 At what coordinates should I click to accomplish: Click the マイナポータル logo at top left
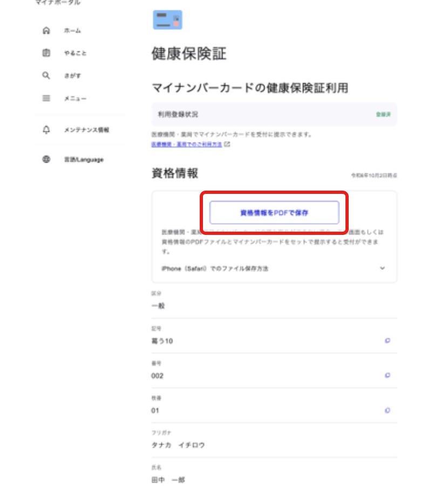click(57, 3)
